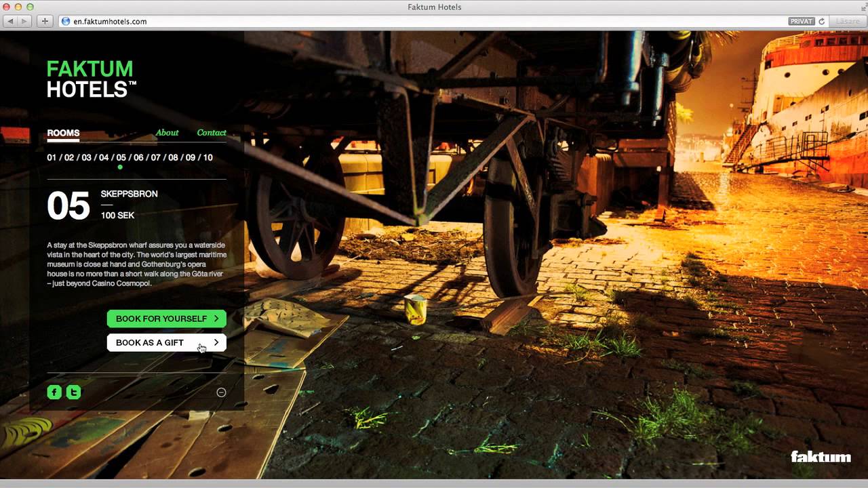Collapse the info panel with minus icon
Image resolution: width=868 pixels, height=488 pixels.
[x=221, y=392]
